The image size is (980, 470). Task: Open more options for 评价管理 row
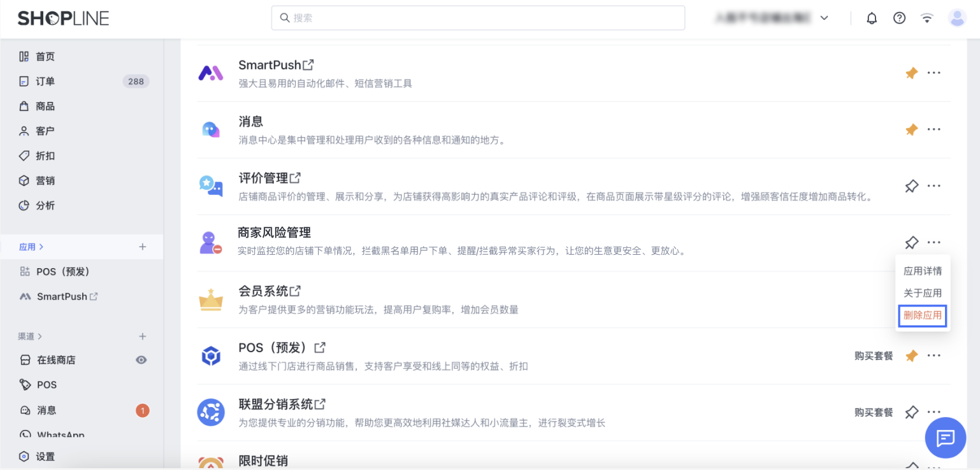(934, 186)
